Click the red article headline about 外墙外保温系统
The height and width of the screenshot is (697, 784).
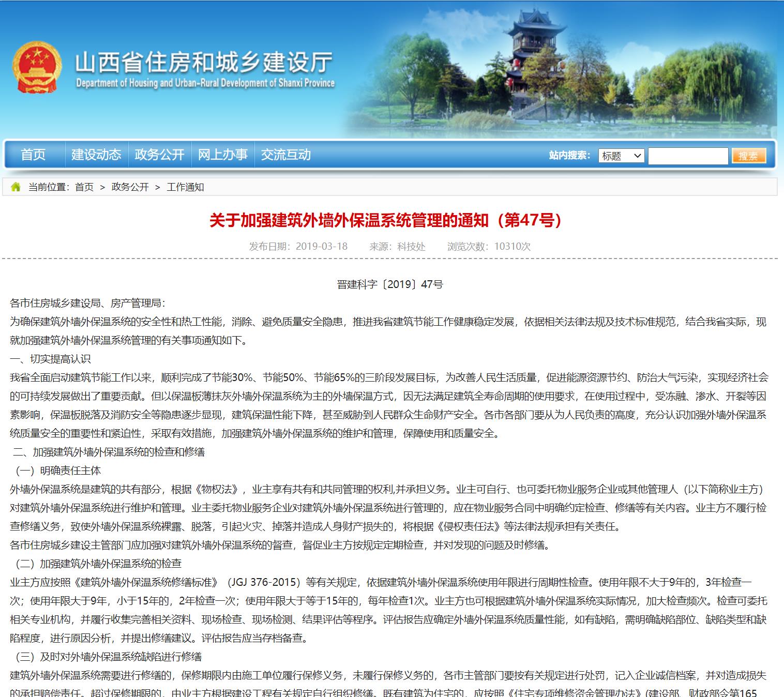[385, 220]
